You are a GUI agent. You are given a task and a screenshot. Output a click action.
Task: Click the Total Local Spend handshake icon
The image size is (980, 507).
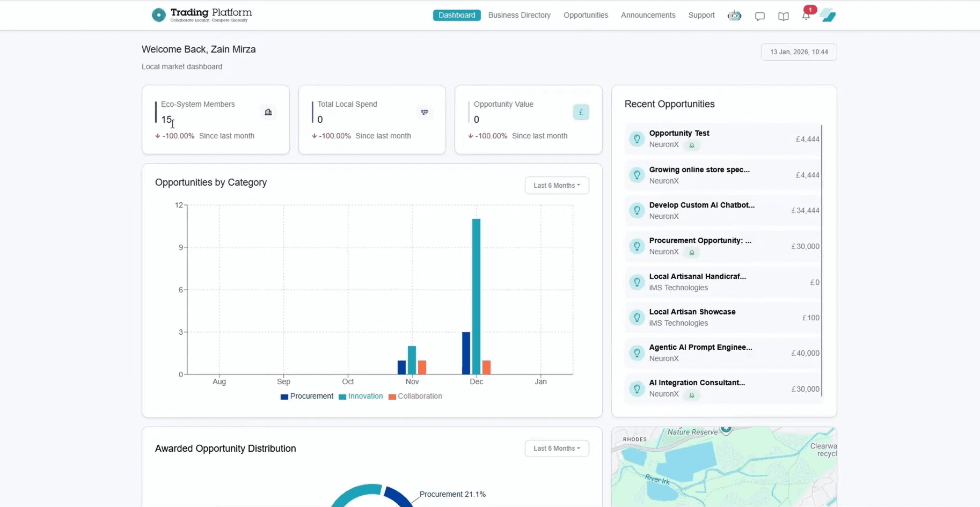(x=425, y=112)
